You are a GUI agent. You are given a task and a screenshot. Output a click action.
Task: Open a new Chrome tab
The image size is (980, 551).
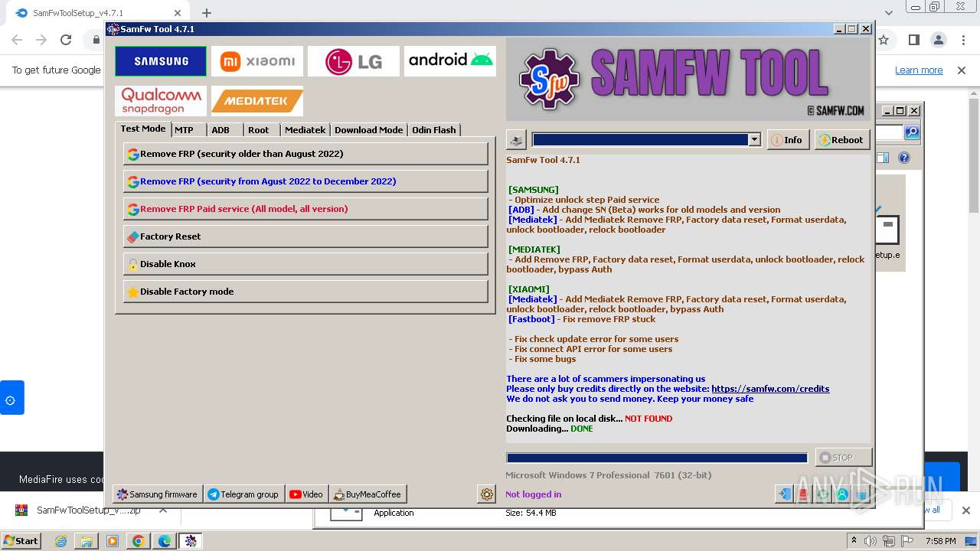207,13
